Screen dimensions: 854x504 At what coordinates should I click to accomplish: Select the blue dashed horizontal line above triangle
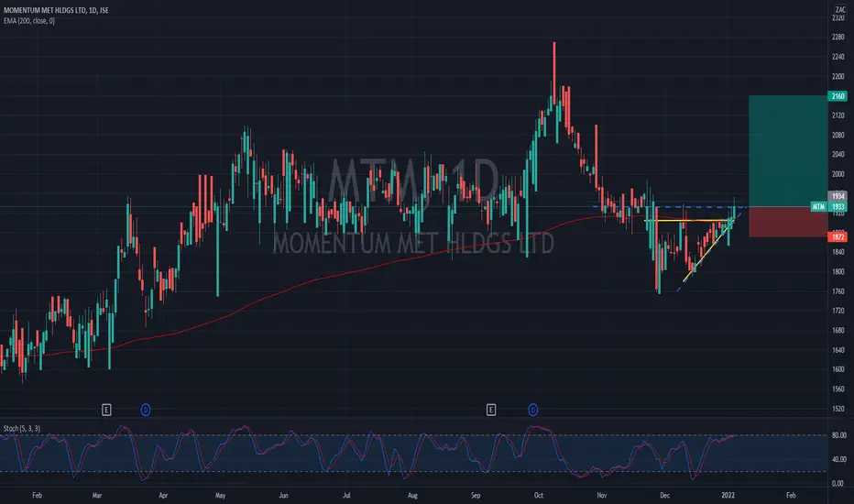point(670,207)
